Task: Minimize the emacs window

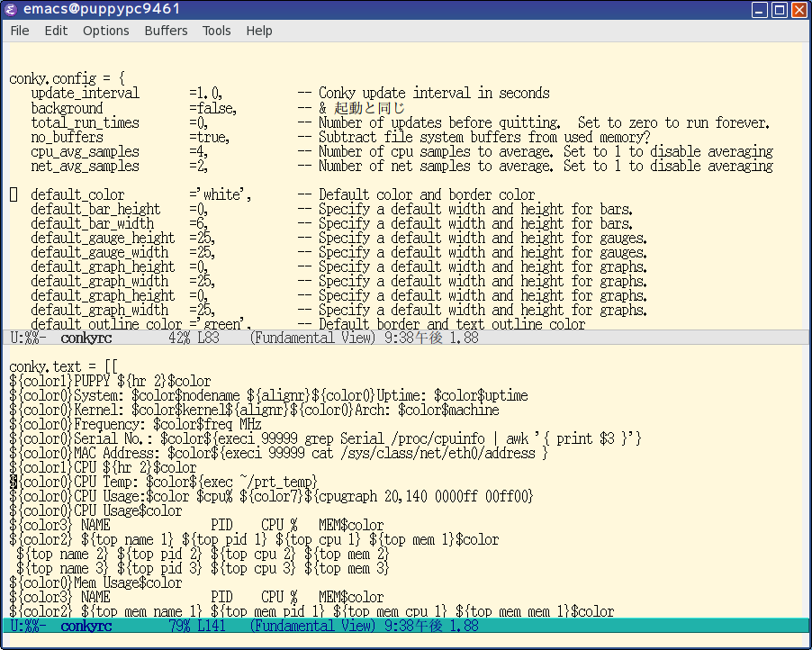Action: (760, 10)
